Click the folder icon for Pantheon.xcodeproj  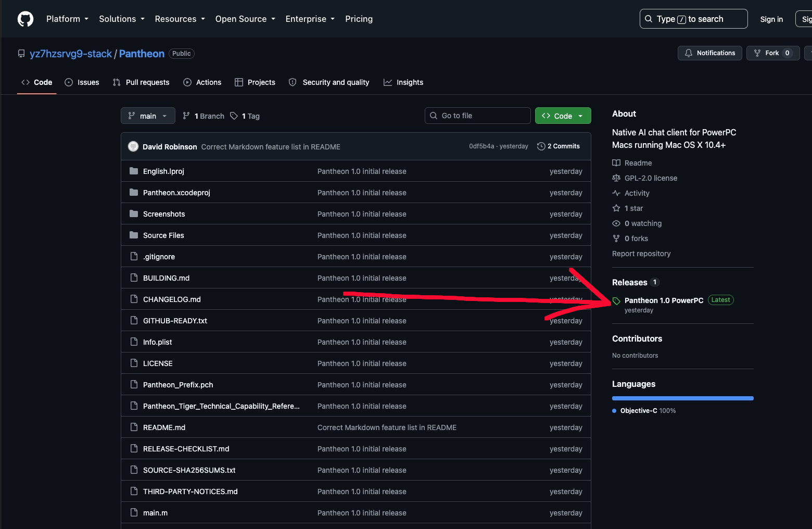(134, 192)
